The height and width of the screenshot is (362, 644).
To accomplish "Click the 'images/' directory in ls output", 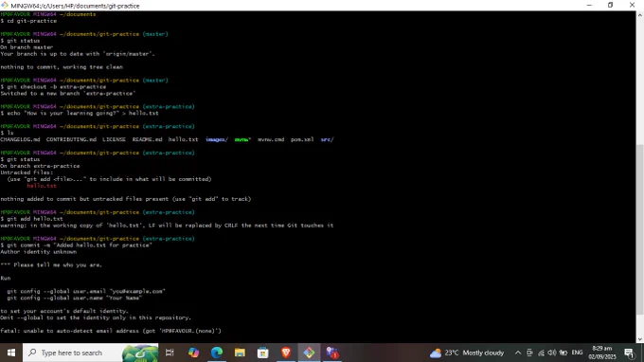I will [217, 139].
